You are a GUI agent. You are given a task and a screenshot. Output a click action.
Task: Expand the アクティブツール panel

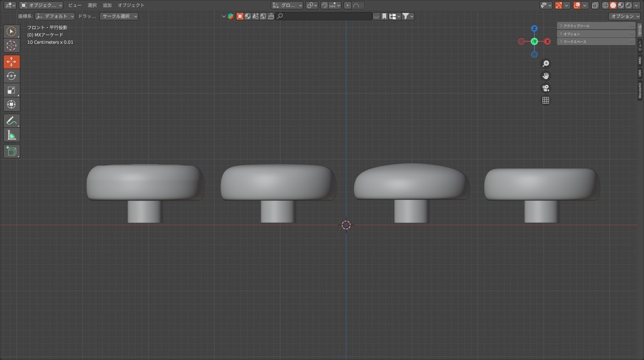pyautogui.click(x=596, y=26)
